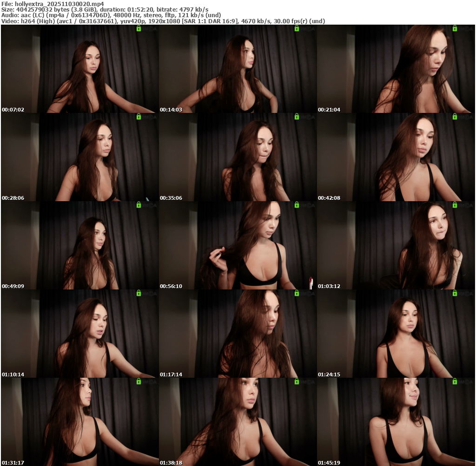Select the thumbnail timestamped 01:10:14

[80, 334]
